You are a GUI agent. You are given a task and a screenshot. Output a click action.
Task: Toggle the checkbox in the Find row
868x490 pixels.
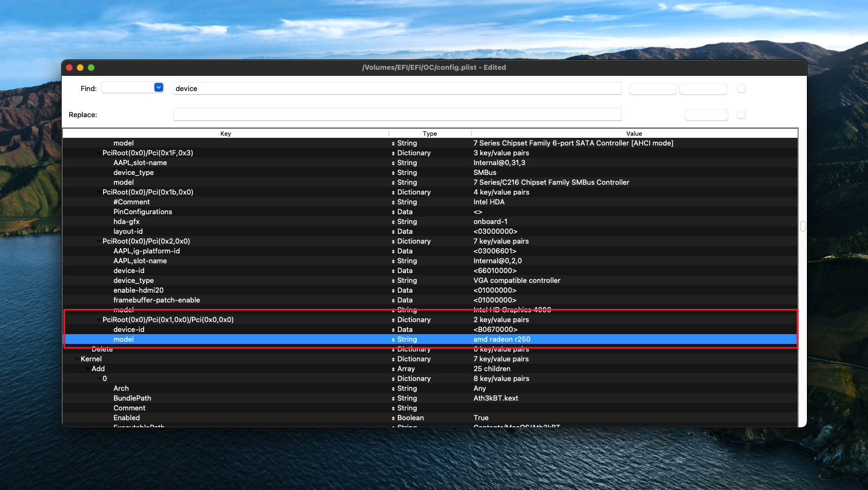pyautogui.click(x=741, y=88)
